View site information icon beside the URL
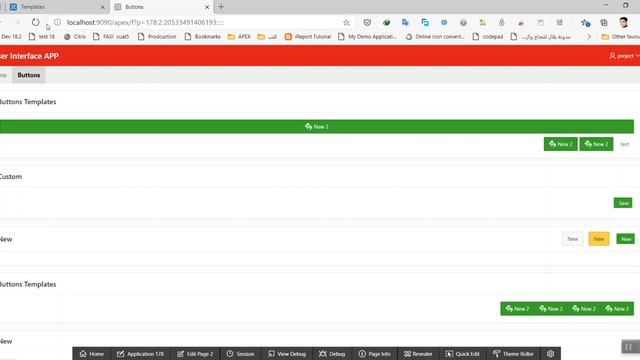The width and height of the screenshot is (640, 360). click(x=58, y=22)
